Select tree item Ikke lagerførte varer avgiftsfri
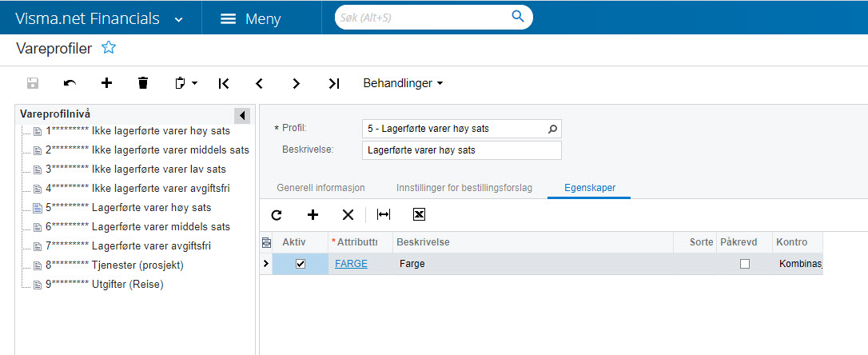The height and width of the screenshot is (355, 868). pos(137,189)
